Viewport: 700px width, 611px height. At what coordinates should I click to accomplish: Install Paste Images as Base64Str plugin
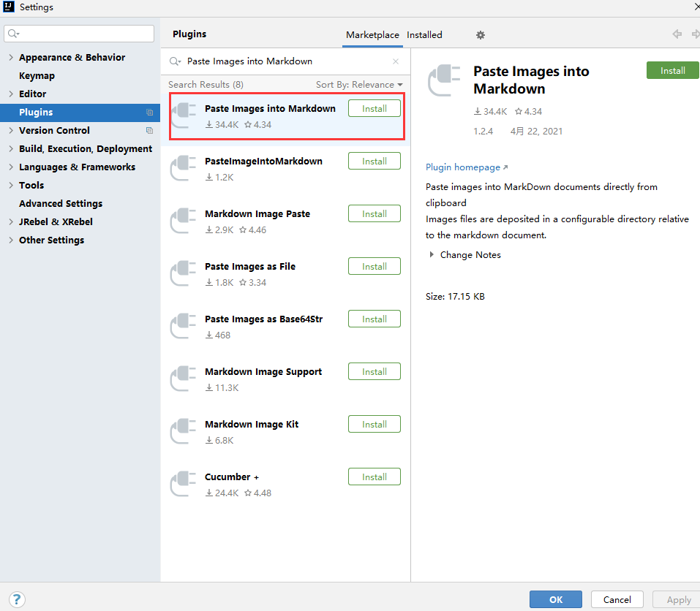coord(374,319)
